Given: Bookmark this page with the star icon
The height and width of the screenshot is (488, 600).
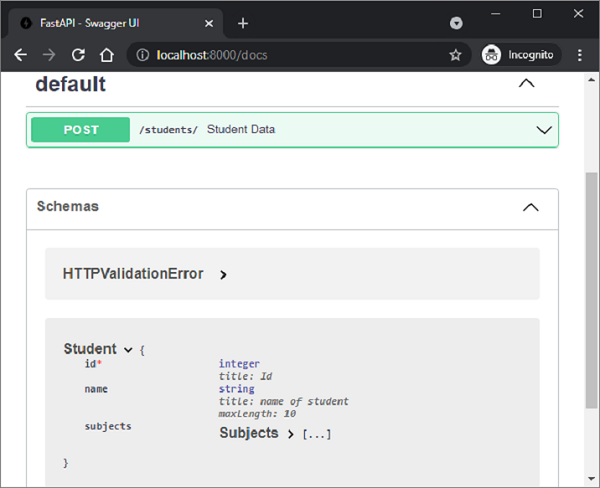Looking at the screenshot, I should point(455,55).
